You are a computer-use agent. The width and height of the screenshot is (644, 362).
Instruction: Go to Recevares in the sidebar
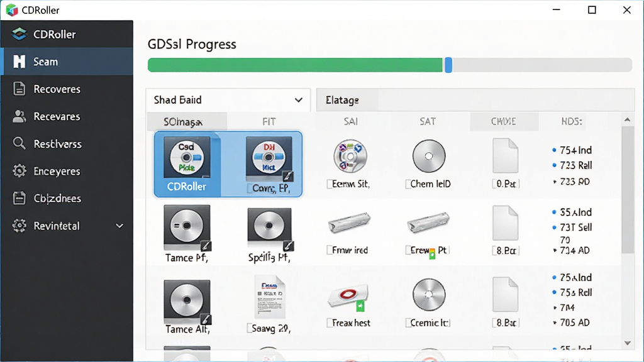pyautogui.click(x=67, y=116)
